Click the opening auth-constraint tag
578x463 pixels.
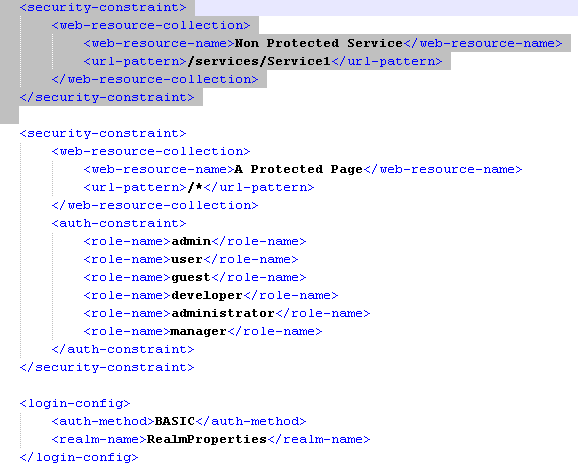119,223
